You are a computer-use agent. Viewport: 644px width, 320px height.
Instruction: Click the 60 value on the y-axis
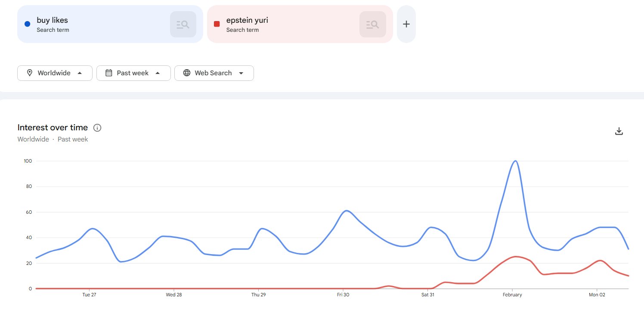29,212
